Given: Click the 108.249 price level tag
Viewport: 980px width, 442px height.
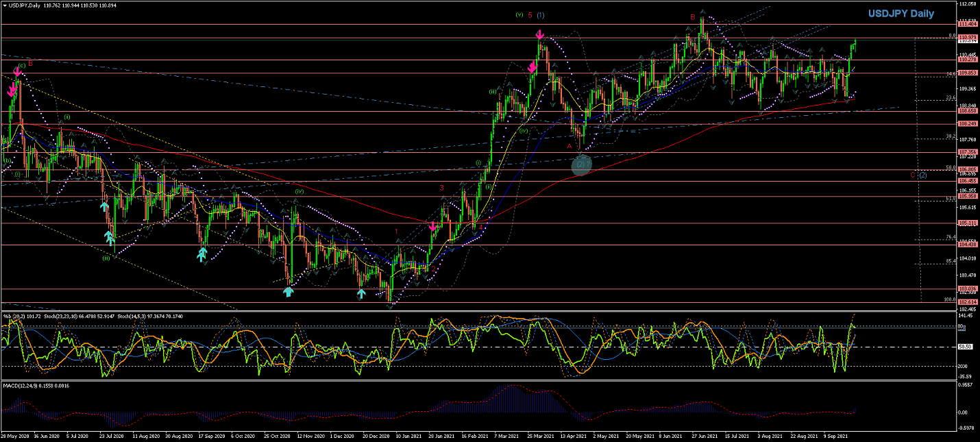Looking at the screenshot, I should pos(967,124).
